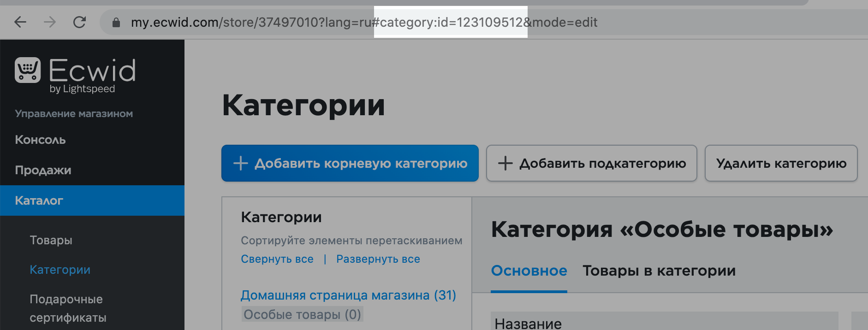This screenshot has width=868, height=330.
Task: Click Управление магазином sidebar heading
Action: (x=74, y=114)
